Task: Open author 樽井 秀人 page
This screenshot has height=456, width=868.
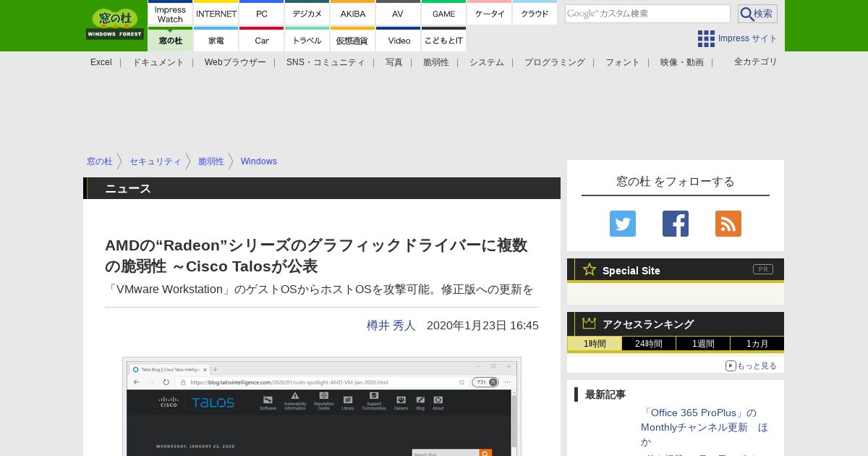Action: tap(391, 325)
